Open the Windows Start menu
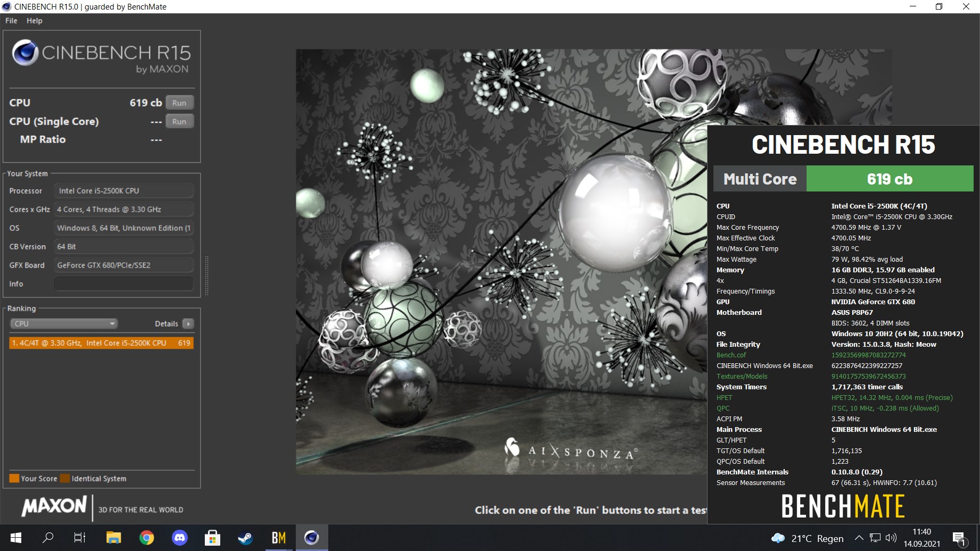 pyautogui.click(x=16, y=538)
